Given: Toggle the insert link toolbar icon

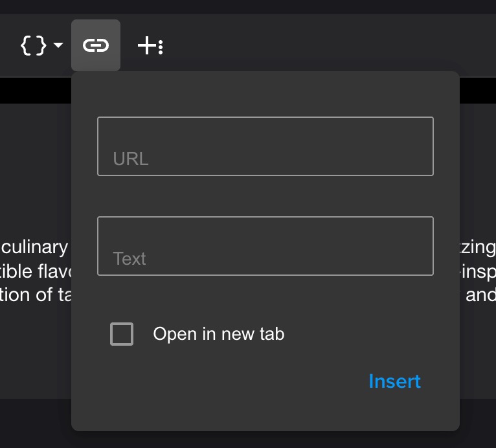Looking at the screenshot, I should tap(96, 45).
